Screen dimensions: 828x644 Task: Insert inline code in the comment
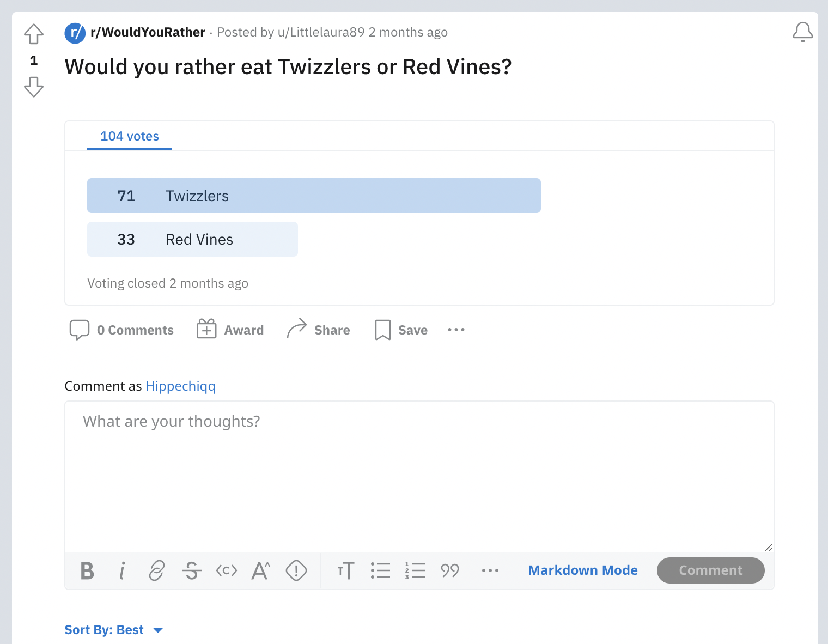coord(227,570)
